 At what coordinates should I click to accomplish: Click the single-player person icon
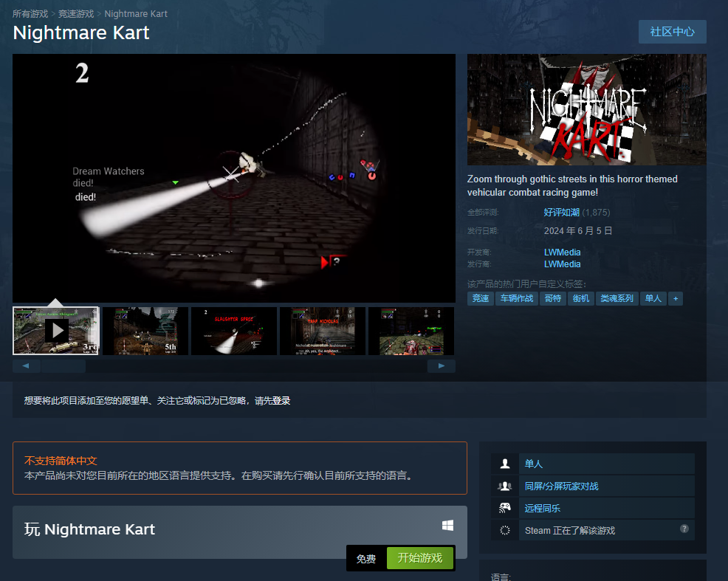click(x=505, y=464)
